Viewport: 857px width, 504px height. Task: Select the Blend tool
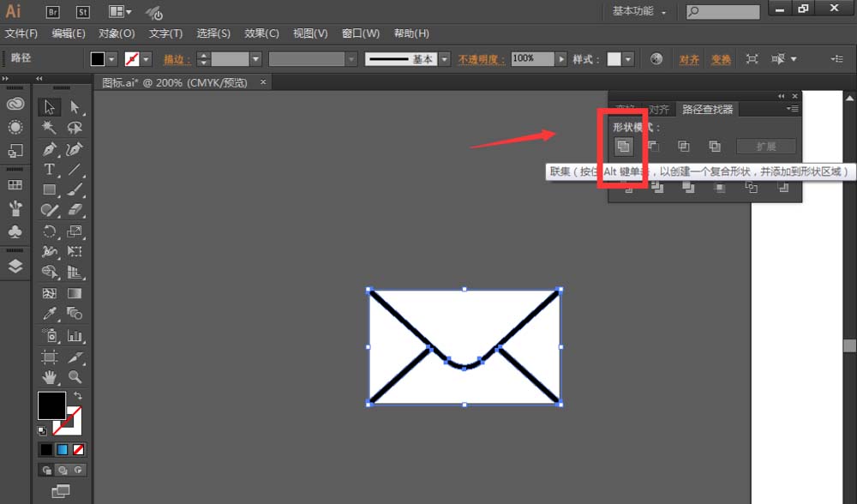[75, 314]
